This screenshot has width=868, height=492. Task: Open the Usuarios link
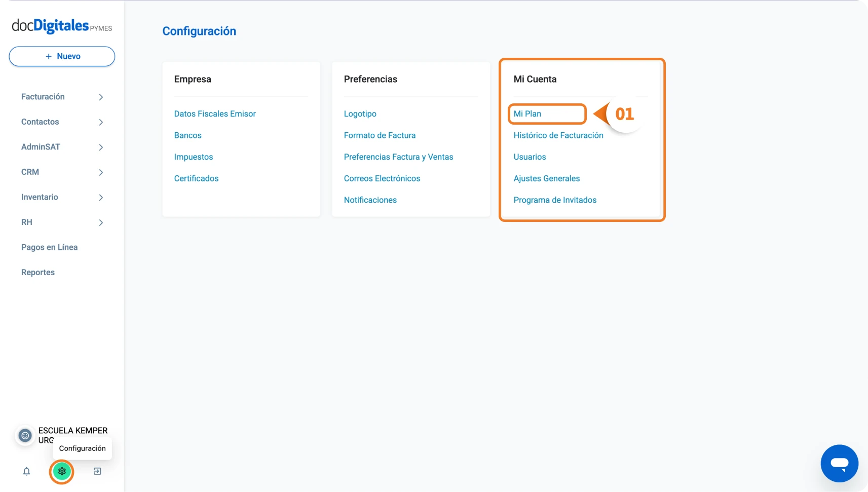(530, 157)
